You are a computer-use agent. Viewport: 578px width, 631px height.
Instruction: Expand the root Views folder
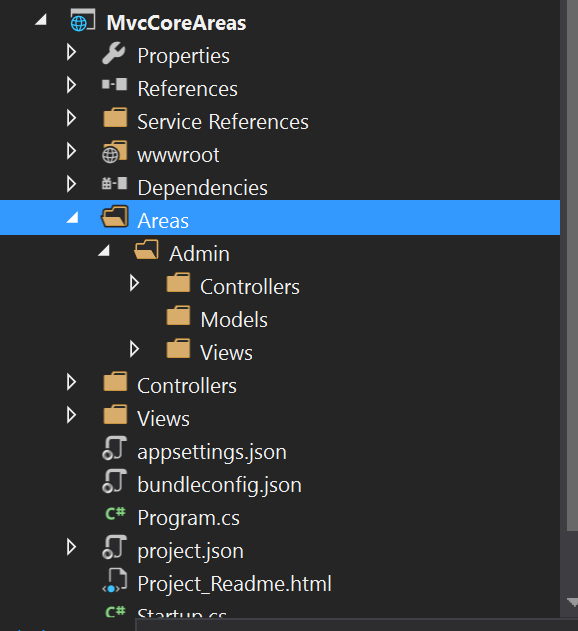72,415
